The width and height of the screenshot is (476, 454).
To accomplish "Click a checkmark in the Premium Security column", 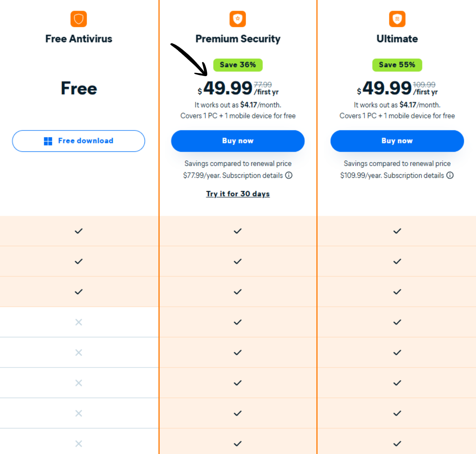I will click(238, 322).
